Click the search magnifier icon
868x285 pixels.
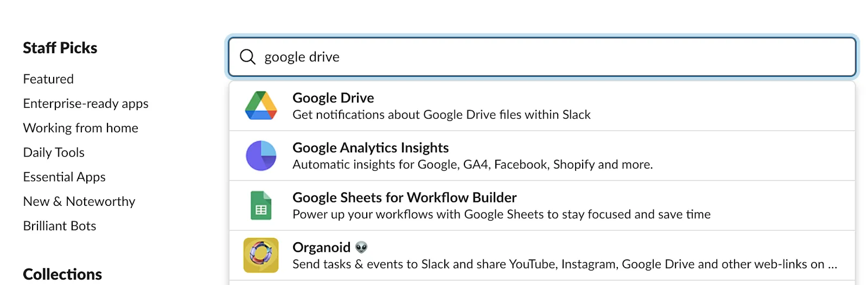[247, 57]
